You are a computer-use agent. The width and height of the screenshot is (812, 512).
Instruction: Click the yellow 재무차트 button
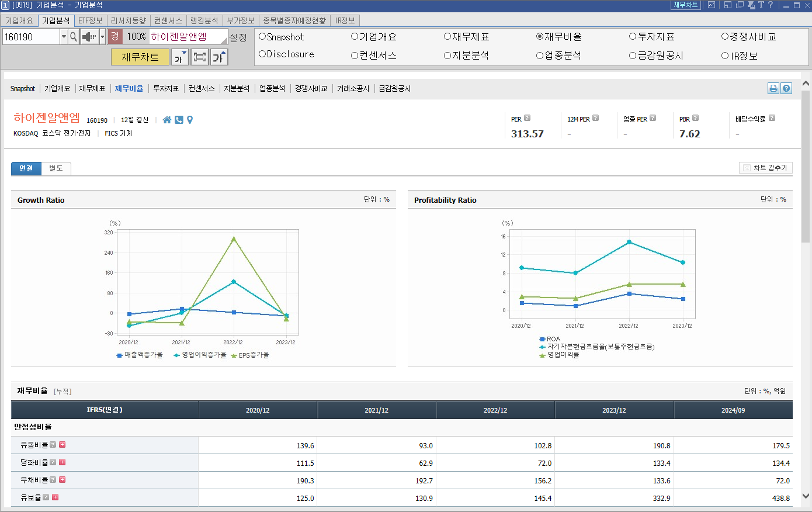tap(140, 57)
